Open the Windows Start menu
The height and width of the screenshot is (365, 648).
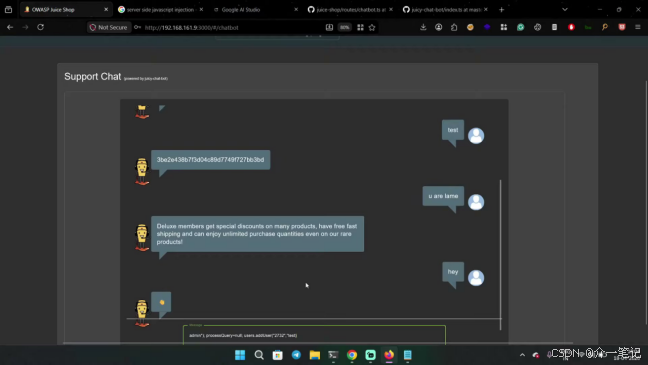click(x=240, y=355)
